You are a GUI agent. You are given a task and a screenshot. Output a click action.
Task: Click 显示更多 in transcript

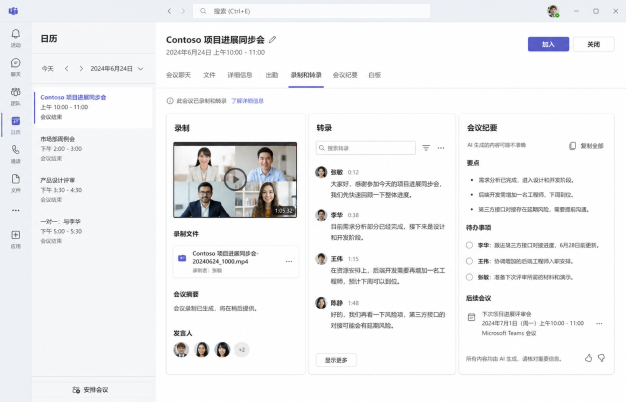point(336,360)
